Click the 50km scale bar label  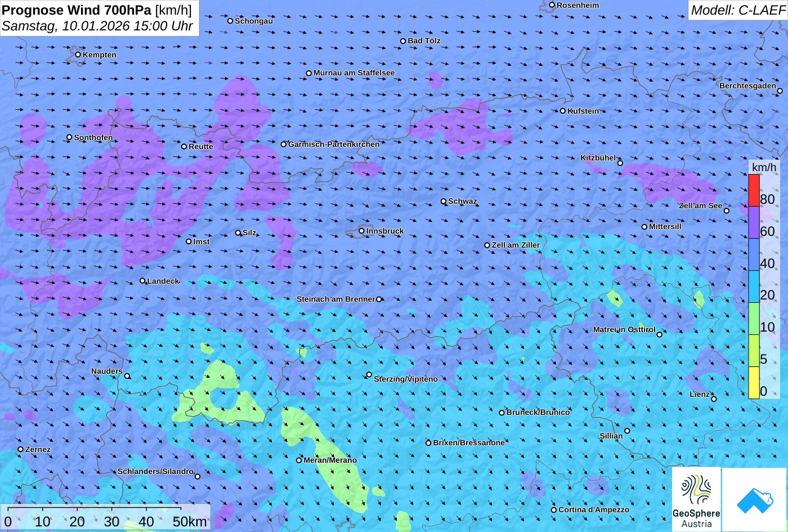(190, 521)
